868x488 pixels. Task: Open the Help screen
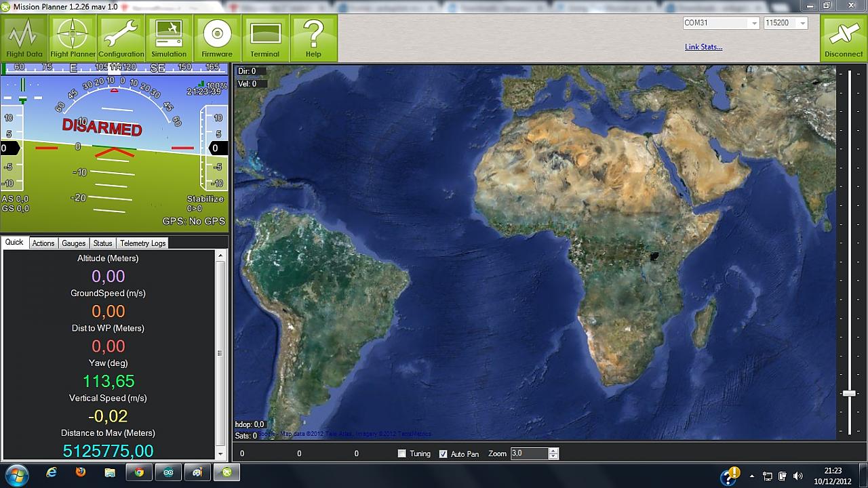pyautogui.click(x=313, y=38)
